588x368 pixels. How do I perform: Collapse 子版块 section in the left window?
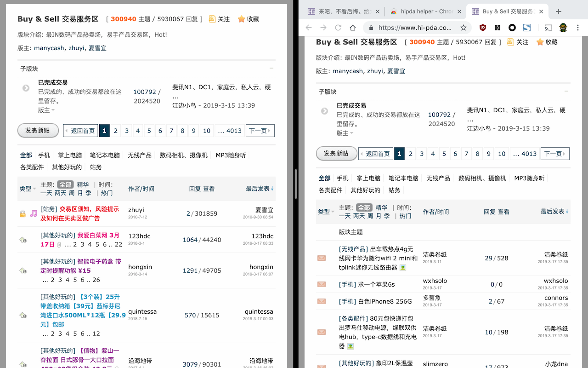[x=271, y=68]
